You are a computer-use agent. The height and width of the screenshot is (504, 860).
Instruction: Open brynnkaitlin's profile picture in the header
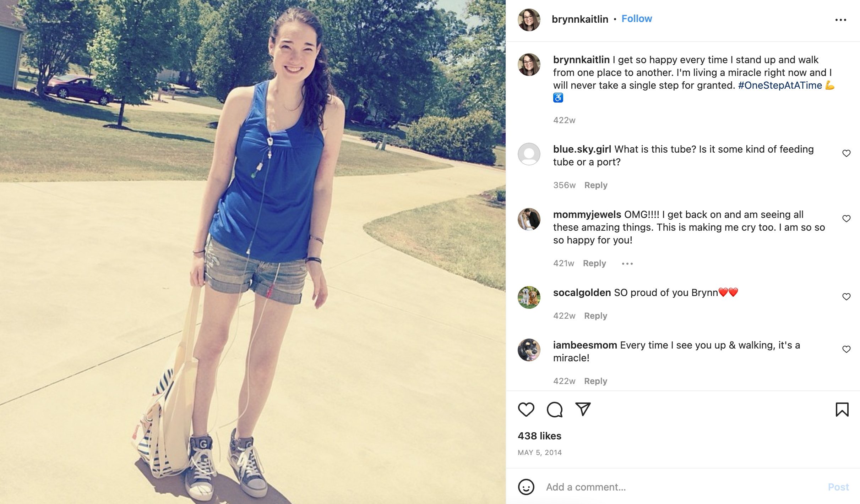[529, 20]
